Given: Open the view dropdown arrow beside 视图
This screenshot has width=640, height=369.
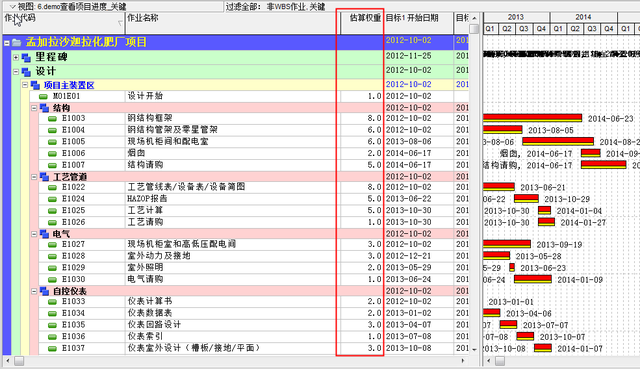Looking at the screenshot, I should pos(13,7).
